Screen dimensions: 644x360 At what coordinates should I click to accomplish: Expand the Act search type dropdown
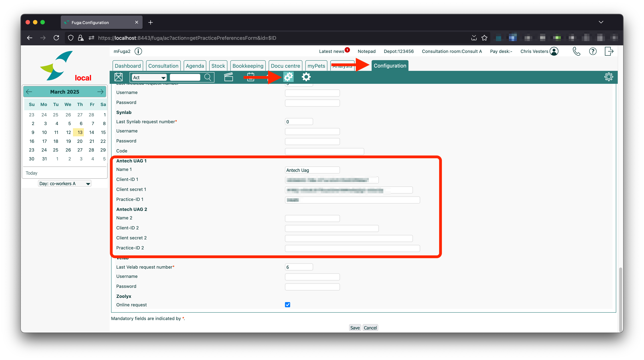coord(149,78)
